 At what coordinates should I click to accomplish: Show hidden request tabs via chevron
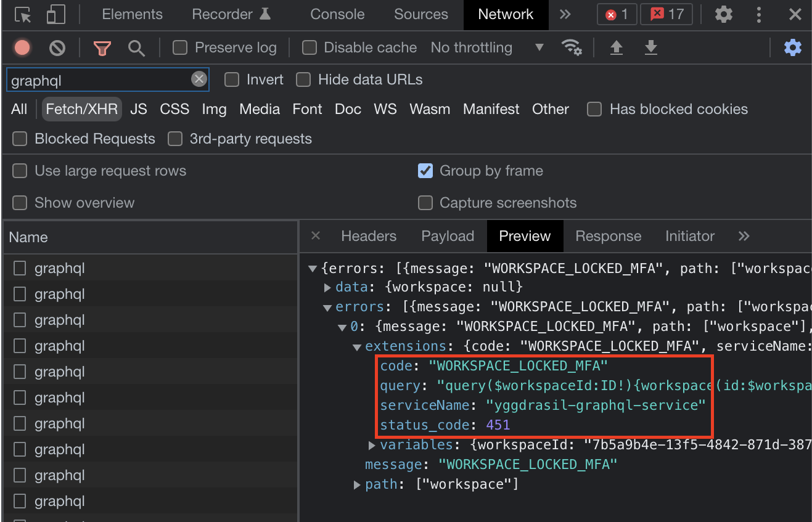coord(744,236)
